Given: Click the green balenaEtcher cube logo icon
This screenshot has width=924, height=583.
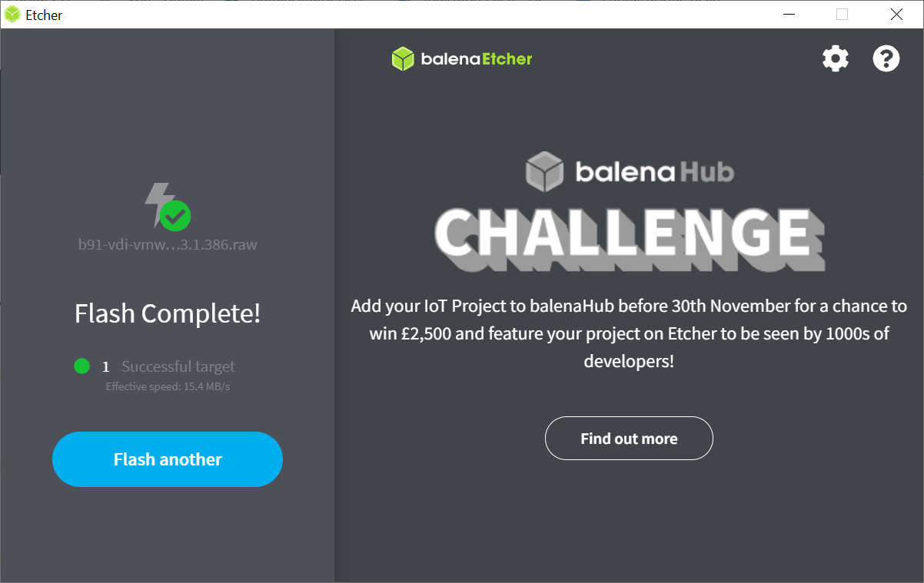Looking at the screenshot, I should (403, 59).
